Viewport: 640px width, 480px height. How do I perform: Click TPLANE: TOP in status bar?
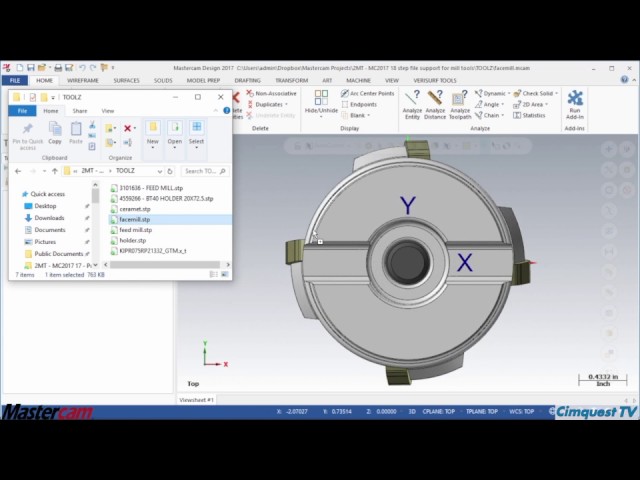click(x=482, y=411)
